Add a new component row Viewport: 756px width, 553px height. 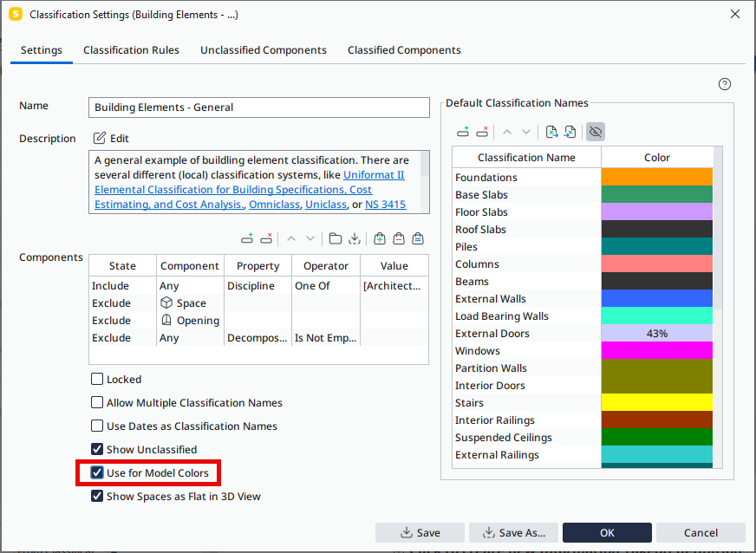pyautogui.click(x=247, y=238)
